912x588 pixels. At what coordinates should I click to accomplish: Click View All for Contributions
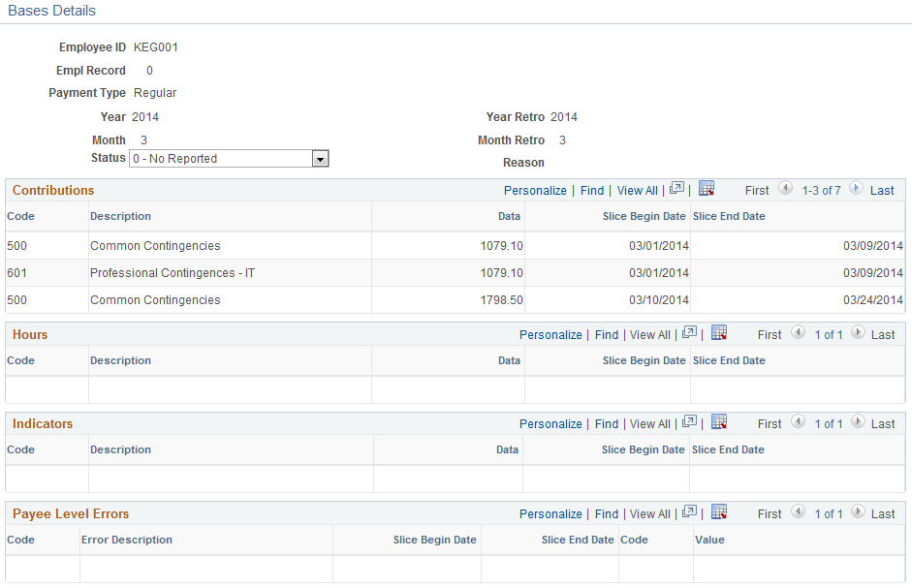pyautogui.click(x=637, y=190)
